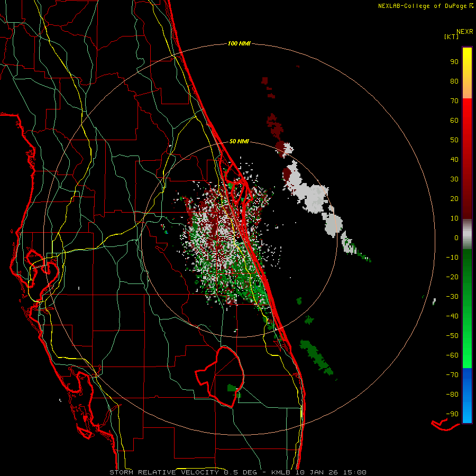The image size is (476, 476).
Task: Click the 15:00 timestamp in footer
Action: pos(355,472)
